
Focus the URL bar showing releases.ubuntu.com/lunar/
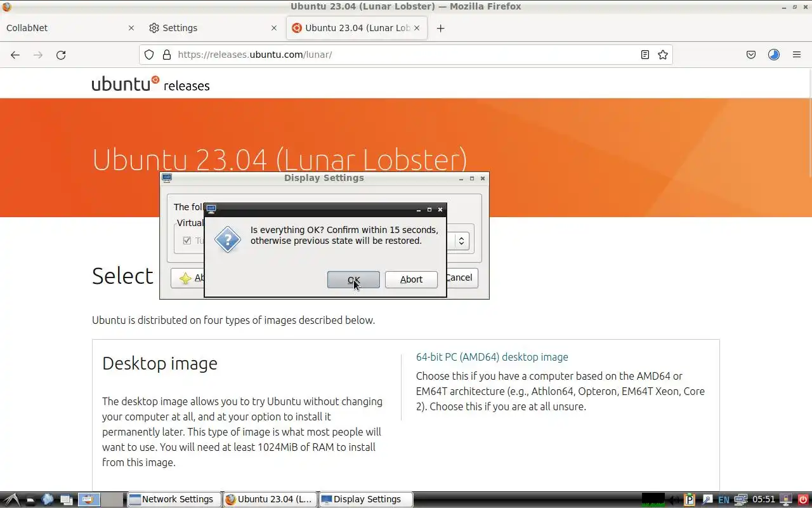(x=406, y=55)
